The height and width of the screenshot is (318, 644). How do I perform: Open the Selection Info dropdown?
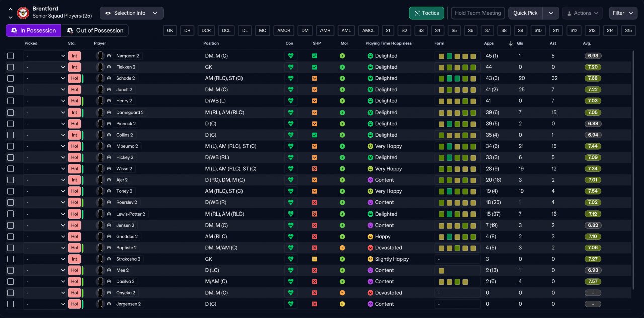131,13
